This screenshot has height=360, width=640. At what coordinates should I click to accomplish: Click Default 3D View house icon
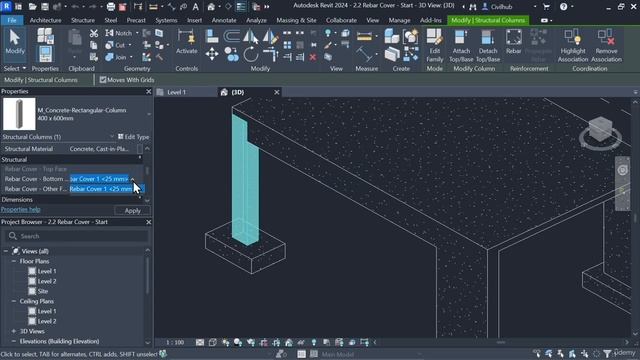click(x=211, y=7)
